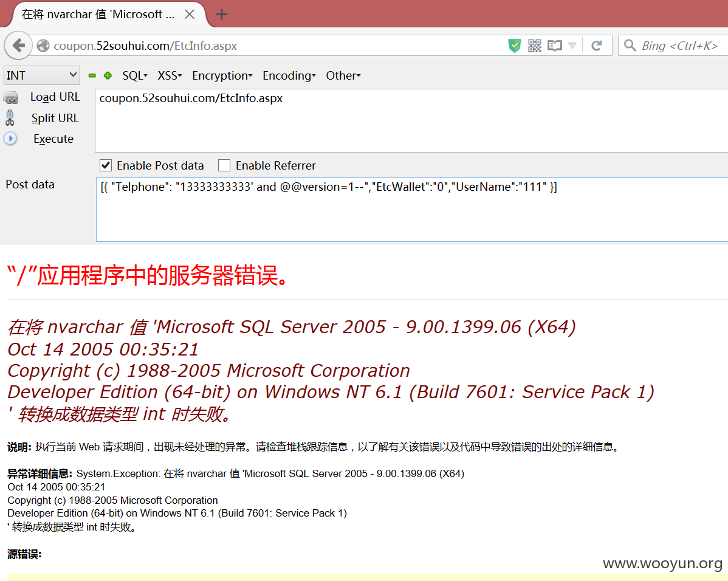Click the 'Oct 14 2005 00:35:21' italic line
Viewport: 728px width, 581px height.
point(103,349)
